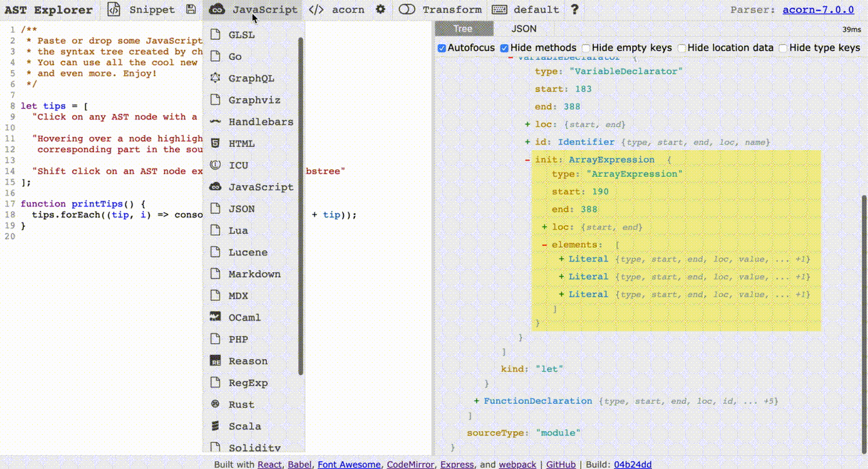This screenshot has height=469, width=868.
Task: Expand loc under VariableDeclarator
Action: point(528,124)
